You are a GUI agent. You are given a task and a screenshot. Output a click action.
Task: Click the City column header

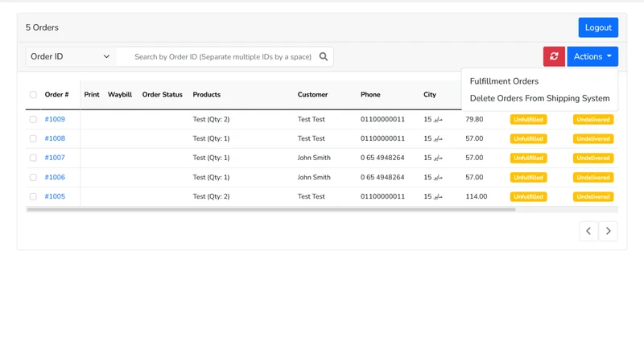[430, 94]
